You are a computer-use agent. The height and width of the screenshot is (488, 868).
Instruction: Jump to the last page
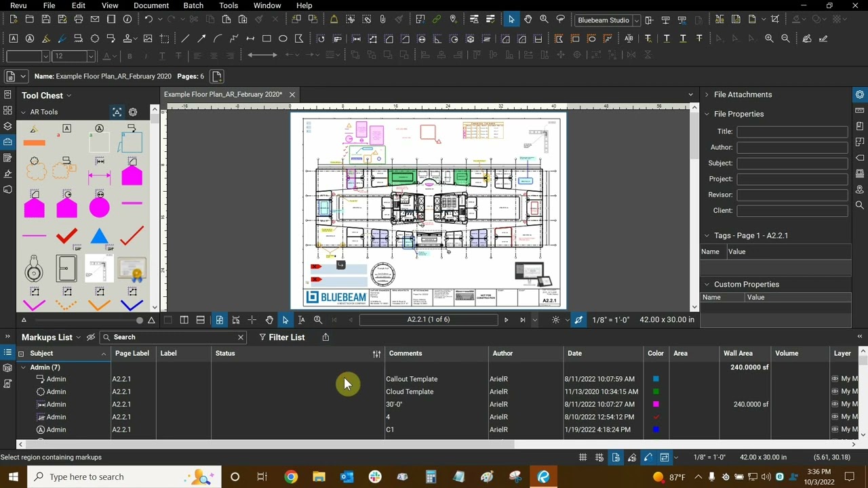522,320
